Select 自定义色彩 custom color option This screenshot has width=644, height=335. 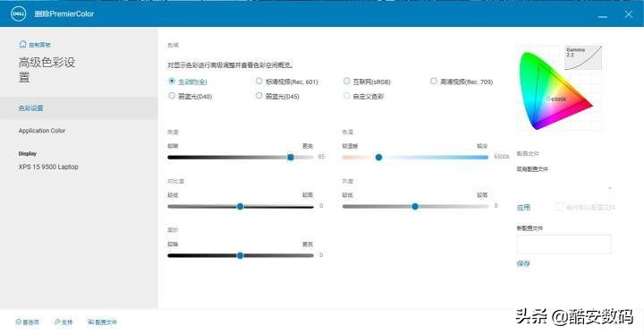pos(347,96)
